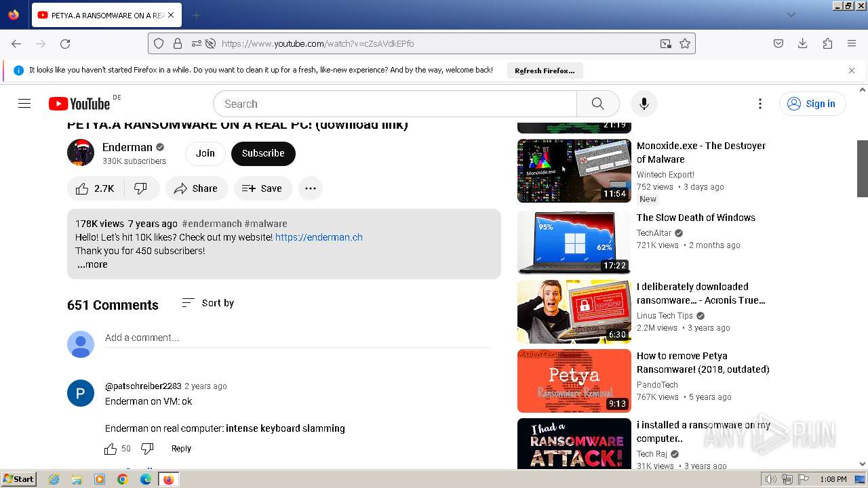This screenshot has width=868, height=488.
Task: Open volume control in system tray
Action: click(x=771, y=479)
